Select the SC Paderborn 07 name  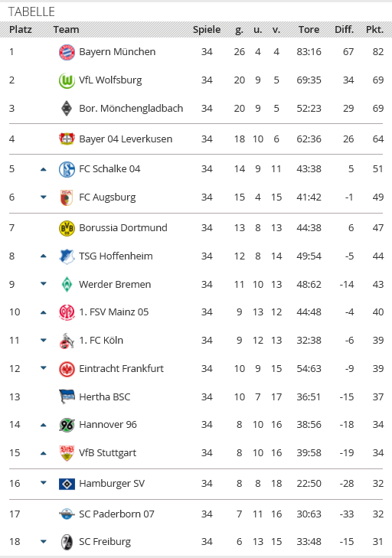[117, 514]
